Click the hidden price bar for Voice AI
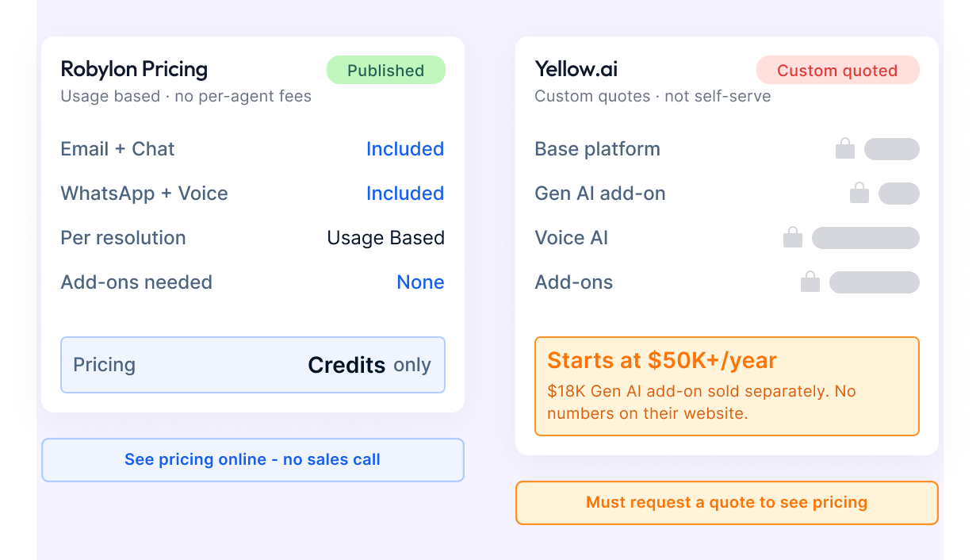 [x=866, y=238]
